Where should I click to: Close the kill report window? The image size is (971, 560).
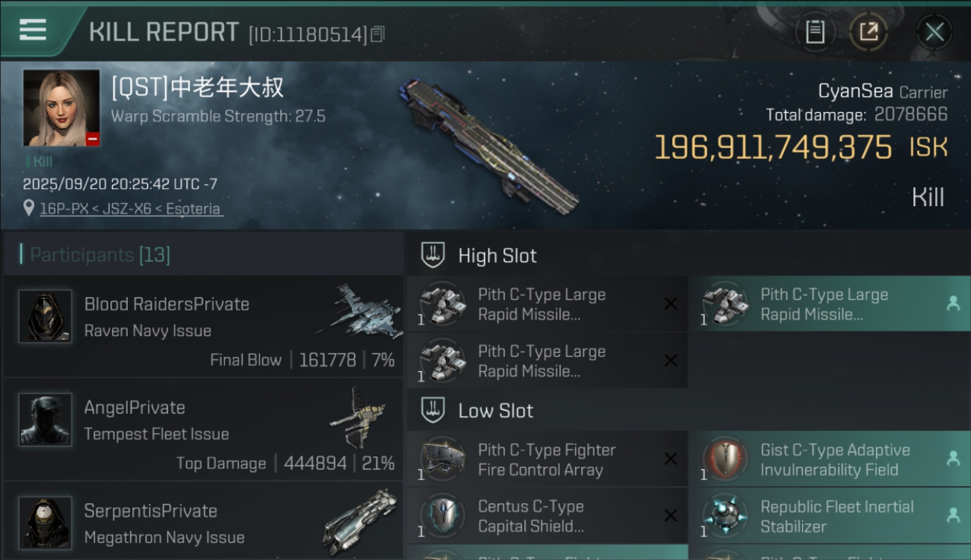tap(934, 32)
